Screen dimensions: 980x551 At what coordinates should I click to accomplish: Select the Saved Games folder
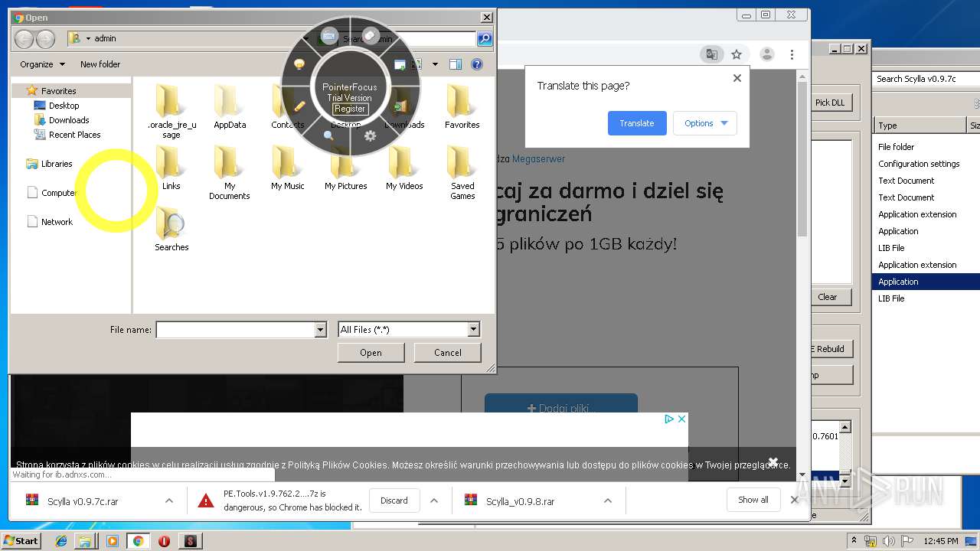point(462,172)
